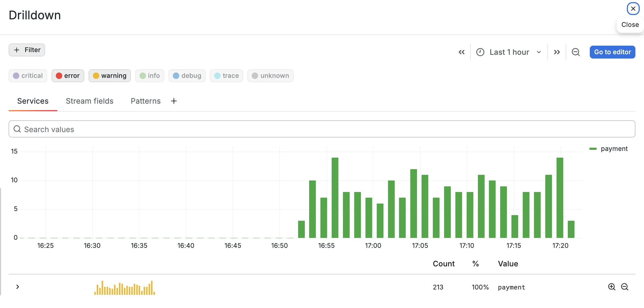This screenshot has width=644, height=308.
Task: Shift time range forward
Action: [557, 52]
